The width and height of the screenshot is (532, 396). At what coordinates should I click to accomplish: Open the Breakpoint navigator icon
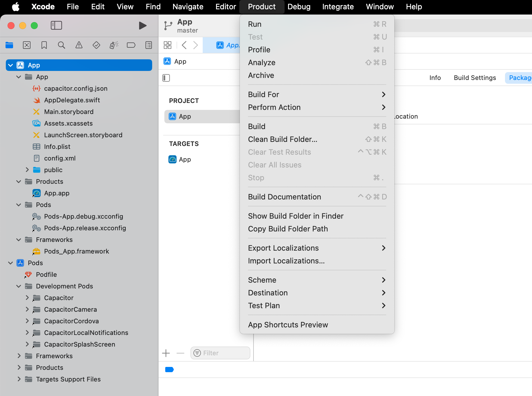point(131,45)
